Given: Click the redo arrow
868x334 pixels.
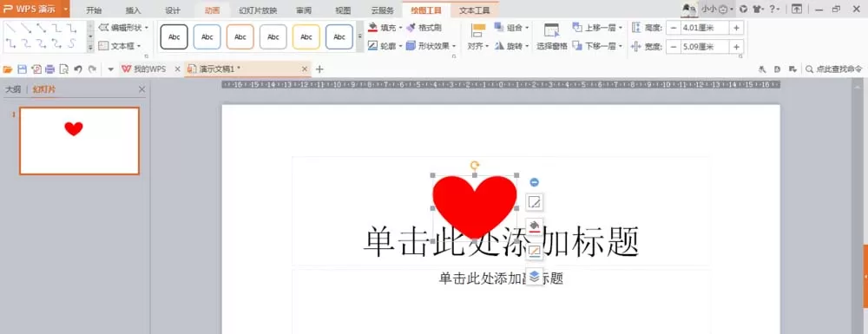Looking at the screenshot, I should coord(92,69).
